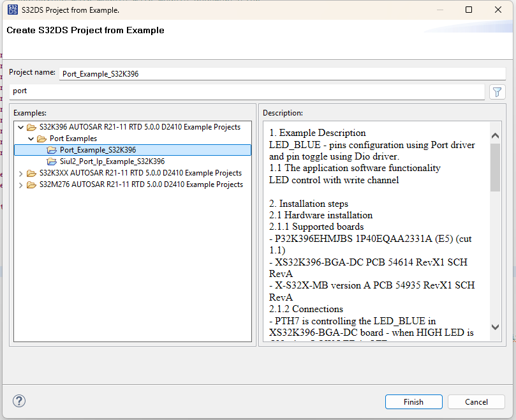Click the Finish button
This screenshot has height=420, width=516.
pos(413,401)
